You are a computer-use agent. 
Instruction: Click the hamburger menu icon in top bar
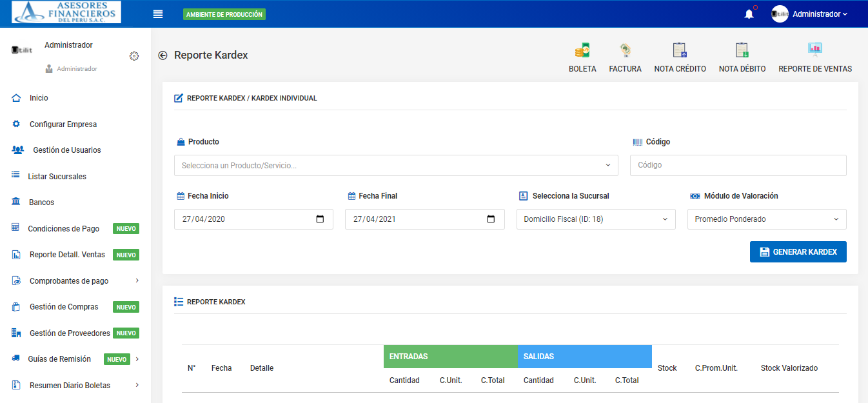157,14
